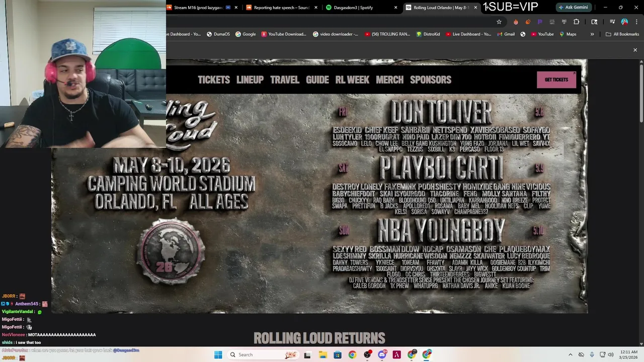644x362 pixels.
Task: Close the Reporting hate speech tab
Action: (316, 8)
